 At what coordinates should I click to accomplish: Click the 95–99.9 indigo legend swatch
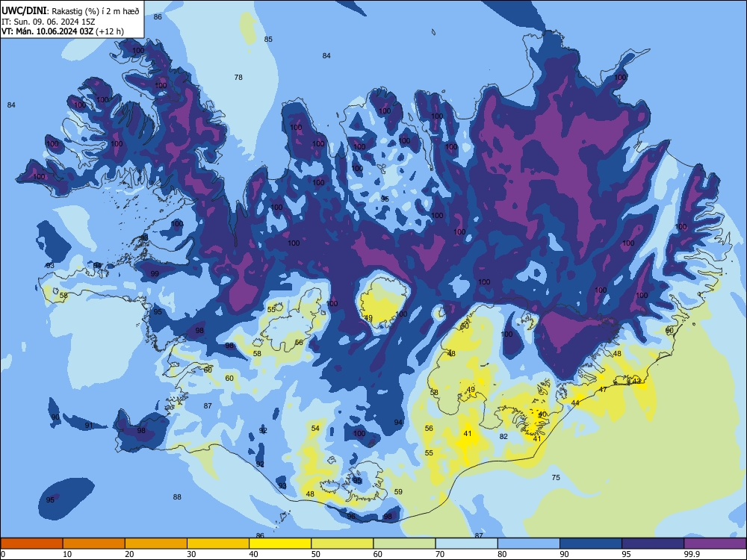pyautogui.click(x=653, y=544)
